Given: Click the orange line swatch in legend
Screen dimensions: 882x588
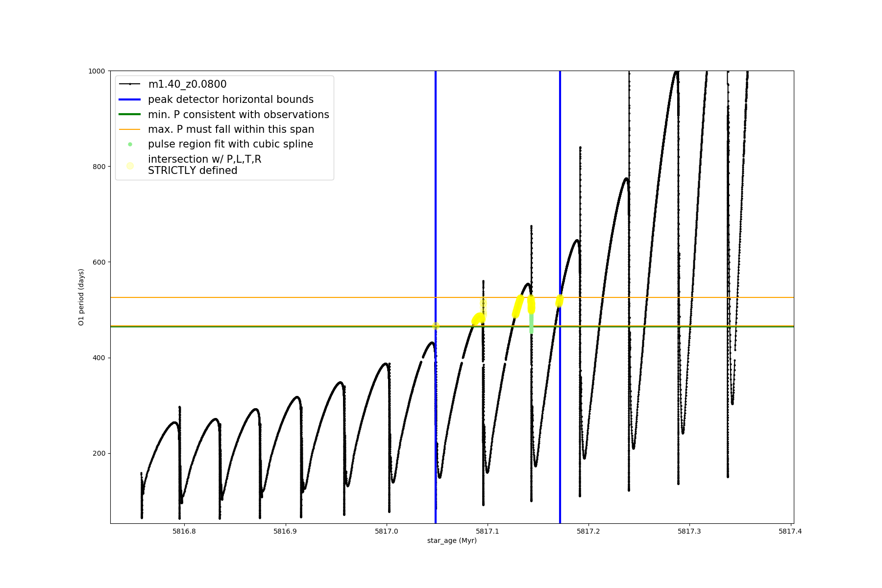Looking at the screenshot, I should 130,129.
